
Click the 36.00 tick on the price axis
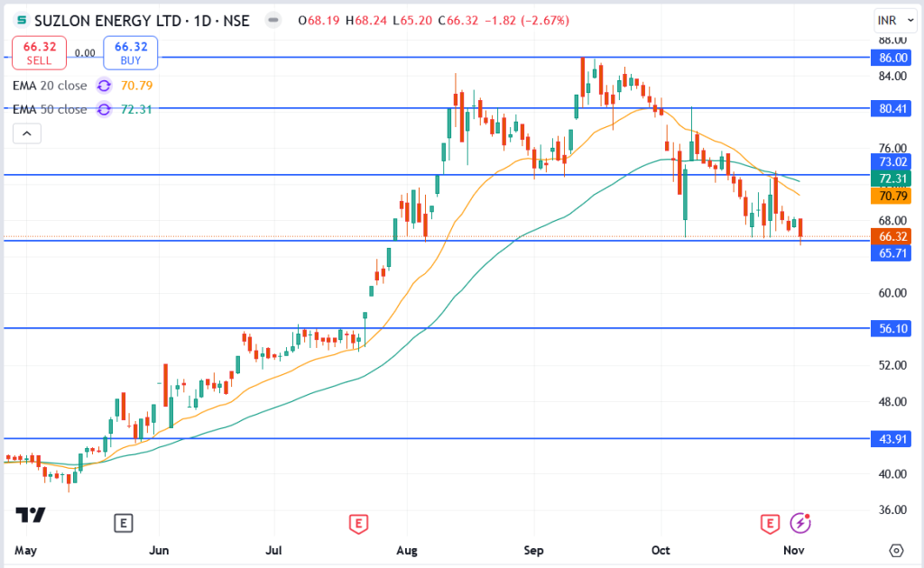(892, 509)
